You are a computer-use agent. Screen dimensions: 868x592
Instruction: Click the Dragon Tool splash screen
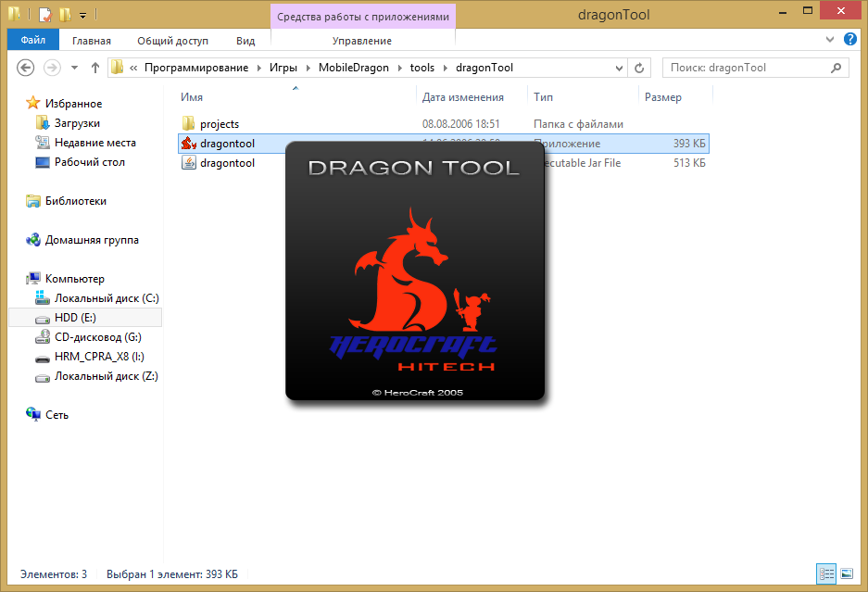(415, 271)
